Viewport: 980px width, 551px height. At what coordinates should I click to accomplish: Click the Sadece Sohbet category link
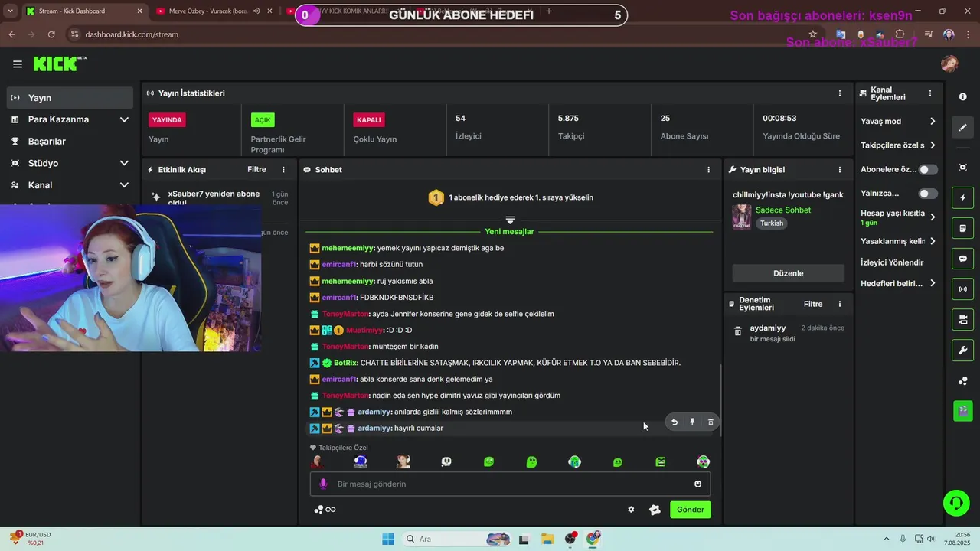tap(782, 210)
